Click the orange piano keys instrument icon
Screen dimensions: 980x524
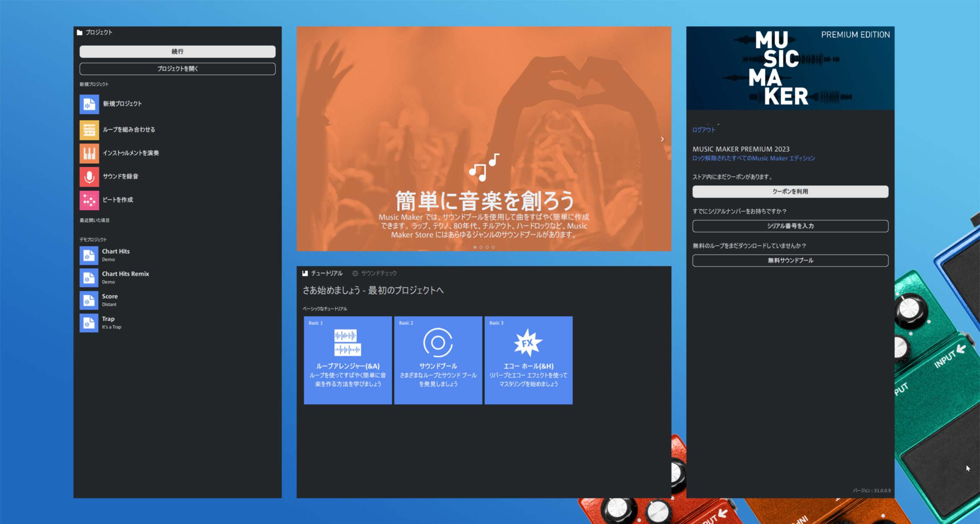(89, 153)
